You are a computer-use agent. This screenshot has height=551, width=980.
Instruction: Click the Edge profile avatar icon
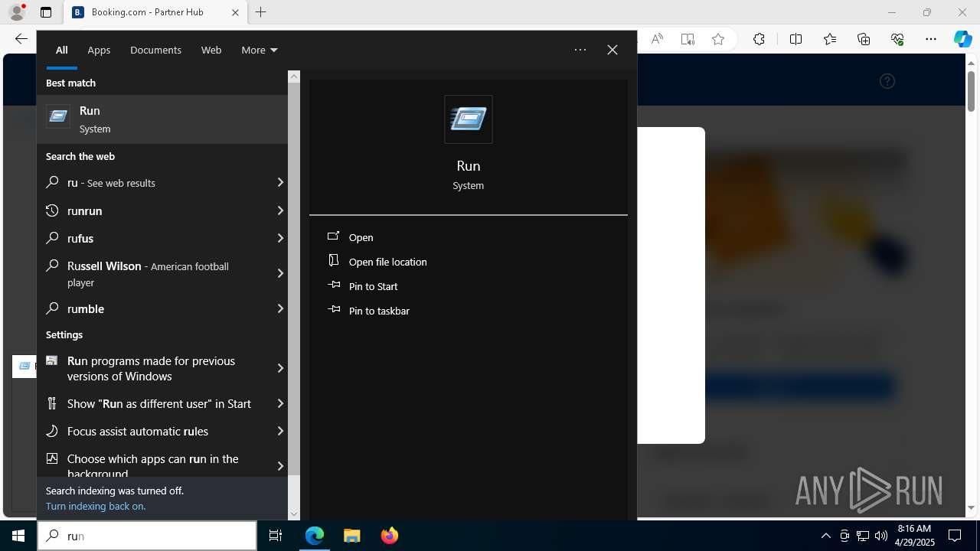click(x=17, y=12)
